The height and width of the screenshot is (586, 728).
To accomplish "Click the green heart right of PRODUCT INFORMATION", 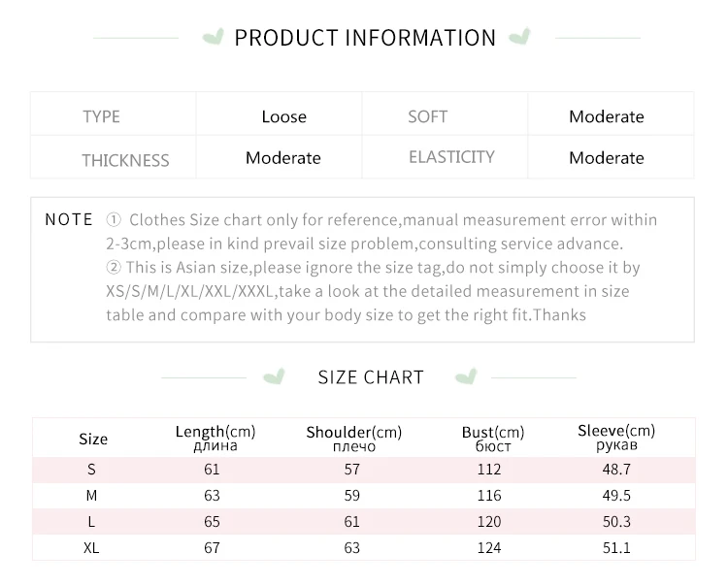I will 520,38.
